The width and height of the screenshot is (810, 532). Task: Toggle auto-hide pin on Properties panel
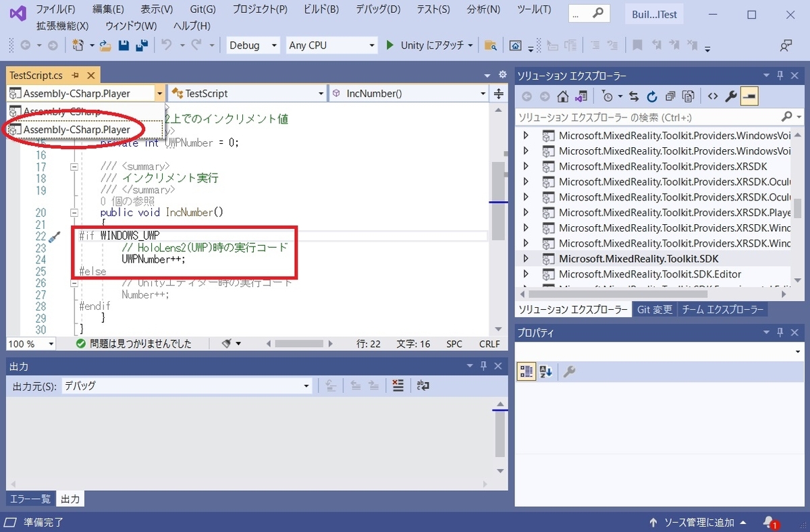[x=780, y=332]
